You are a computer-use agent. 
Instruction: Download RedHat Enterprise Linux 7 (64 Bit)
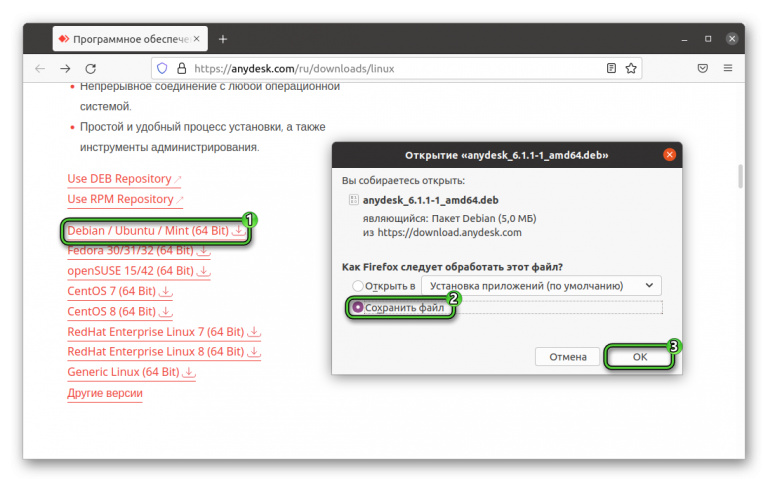[x=164, y=332]
